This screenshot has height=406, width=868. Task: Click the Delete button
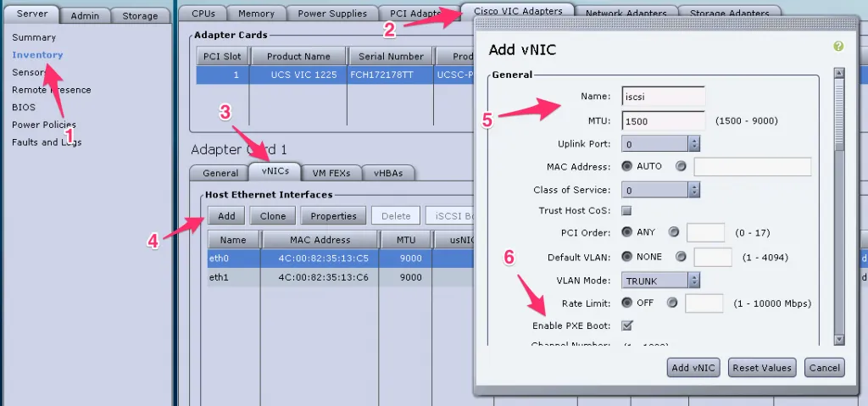click(396, 216)
